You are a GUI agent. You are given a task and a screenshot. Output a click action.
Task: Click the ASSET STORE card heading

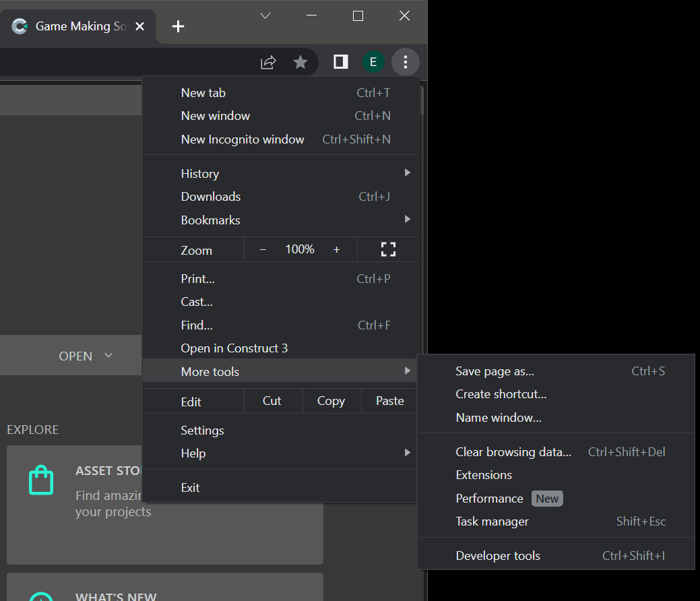coord(108,471)
